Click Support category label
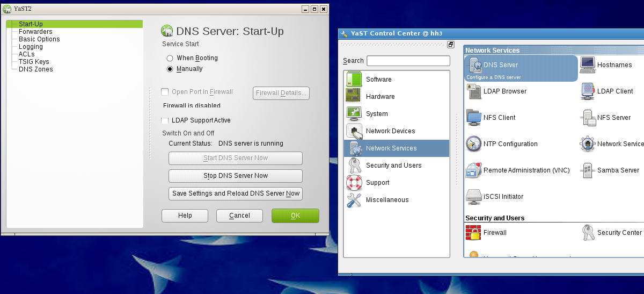The width and height of the screenshot is (644, 294). (x=378, y=183)
